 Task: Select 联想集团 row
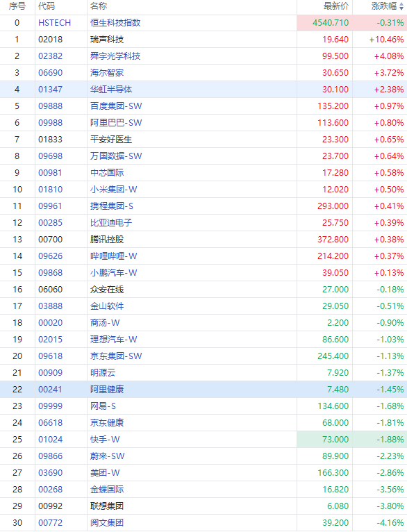(203, 506)
